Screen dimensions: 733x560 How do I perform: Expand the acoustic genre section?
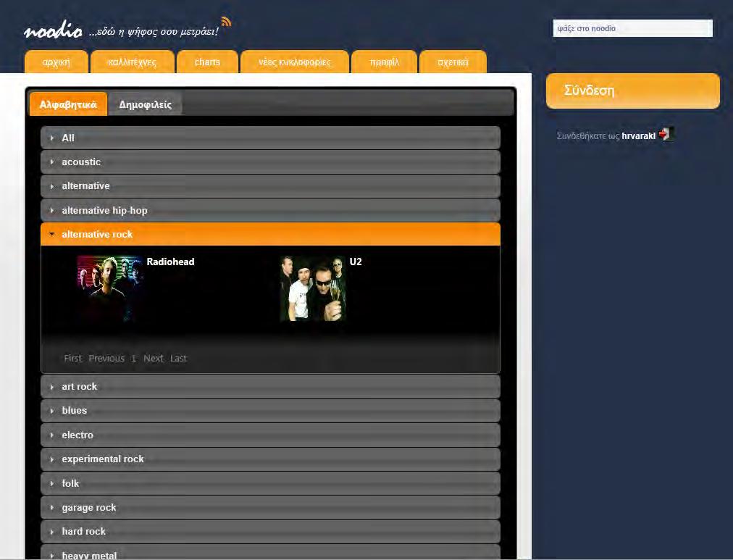click(x=270, y=162)
